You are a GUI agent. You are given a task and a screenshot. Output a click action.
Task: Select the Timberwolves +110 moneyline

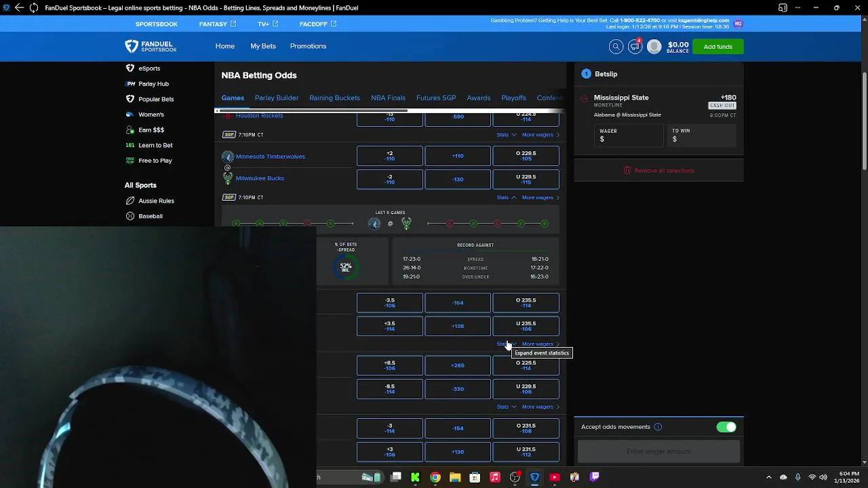(458, 156)
